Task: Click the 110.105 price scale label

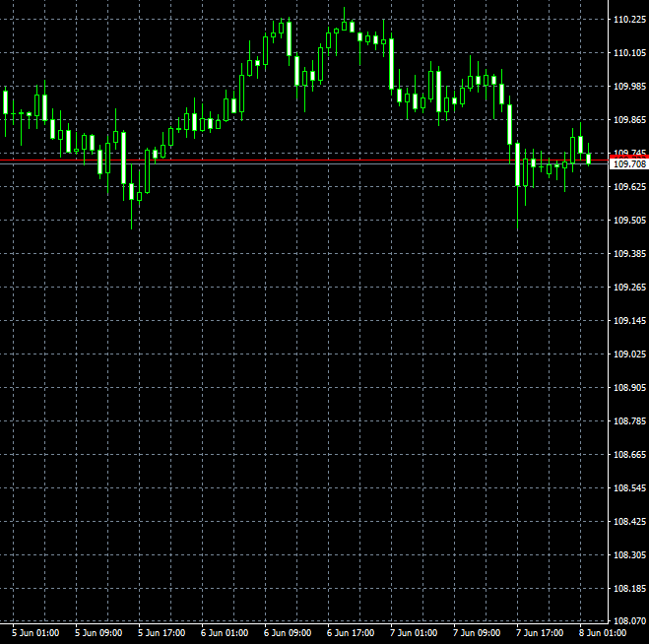Action: (629, 53)
